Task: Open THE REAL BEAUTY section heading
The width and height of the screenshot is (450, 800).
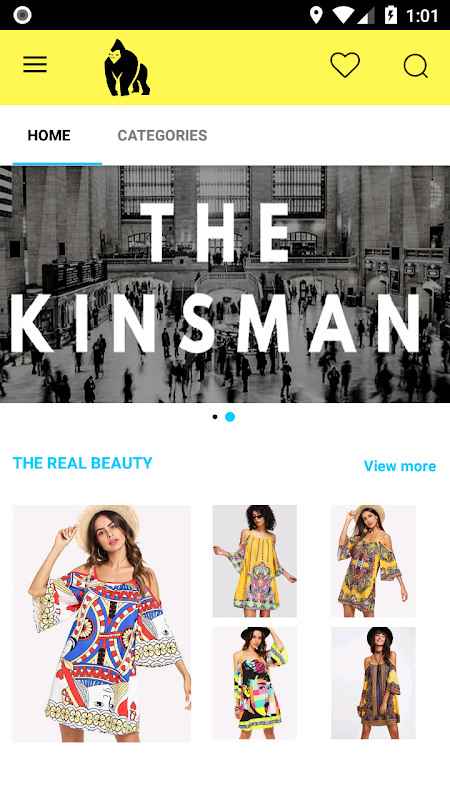Action: coord(82,463)
